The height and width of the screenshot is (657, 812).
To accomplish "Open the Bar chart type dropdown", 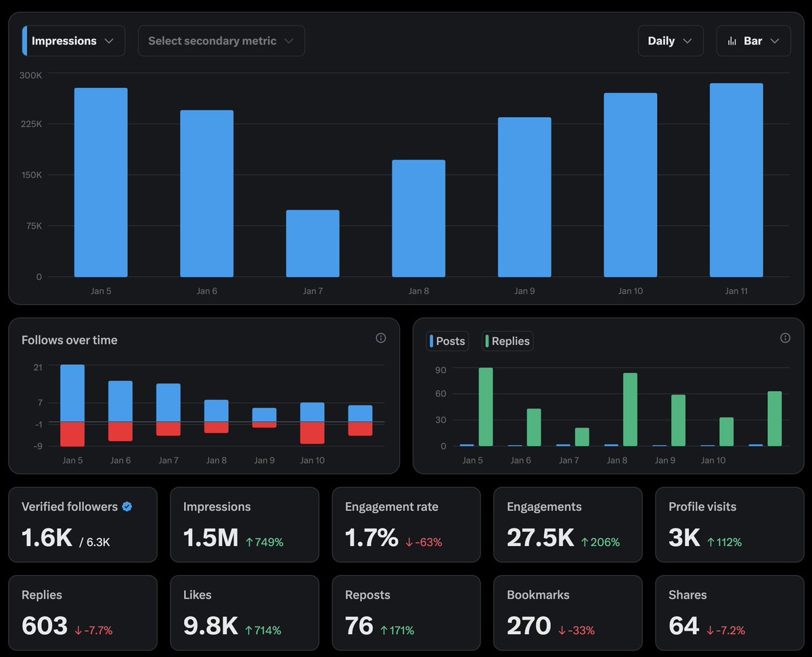I will [x=753, y=41].
